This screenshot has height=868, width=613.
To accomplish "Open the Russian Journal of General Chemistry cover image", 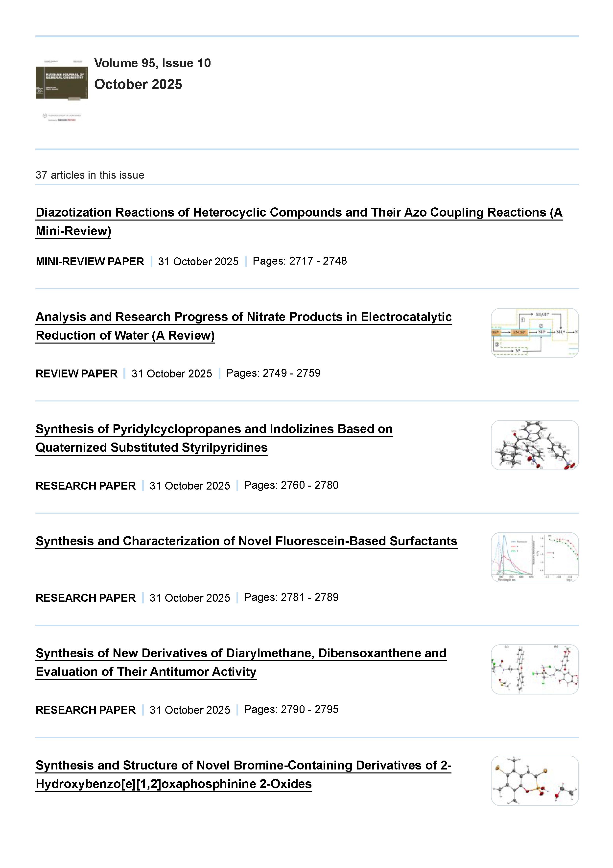I will 62,80.
